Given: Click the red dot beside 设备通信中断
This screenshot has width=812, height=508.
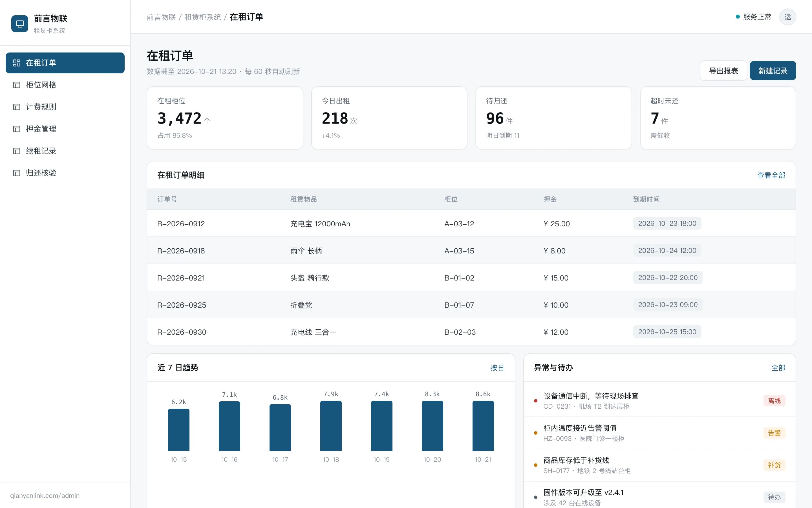Looking at the screenshot, I should point(535,401).
